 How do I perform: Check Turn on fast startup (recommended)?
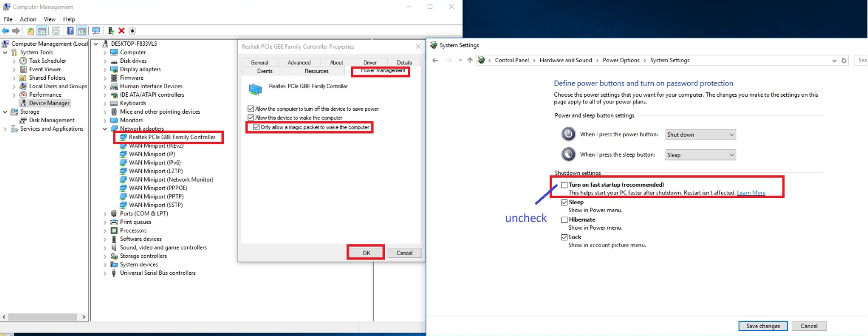[x=564, y=184]
